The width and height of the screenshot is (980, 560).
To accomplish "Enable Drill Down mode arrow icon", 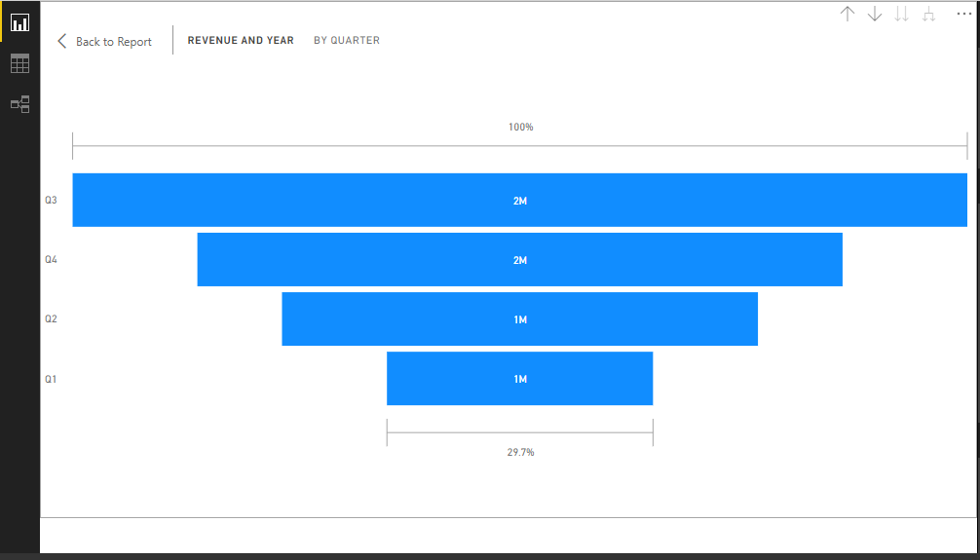I will 875,14.
